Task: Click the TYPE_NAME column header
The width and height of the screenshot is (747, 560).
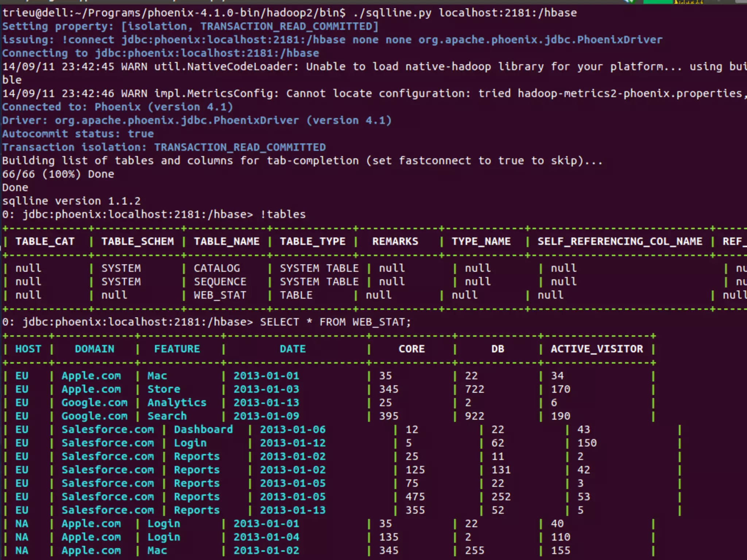Action: pos(481,241)
